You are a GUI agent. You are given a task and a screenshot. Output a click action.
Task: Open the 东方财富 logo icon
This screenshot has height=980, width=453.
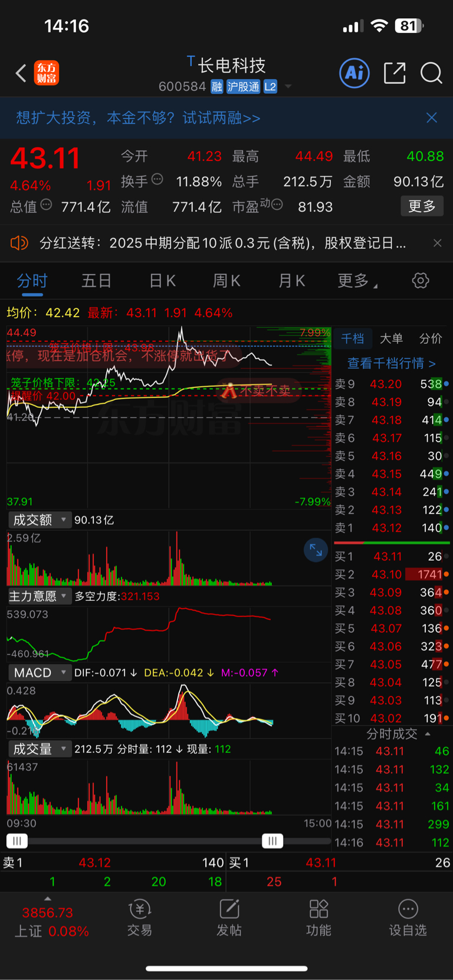click(46, 73)
